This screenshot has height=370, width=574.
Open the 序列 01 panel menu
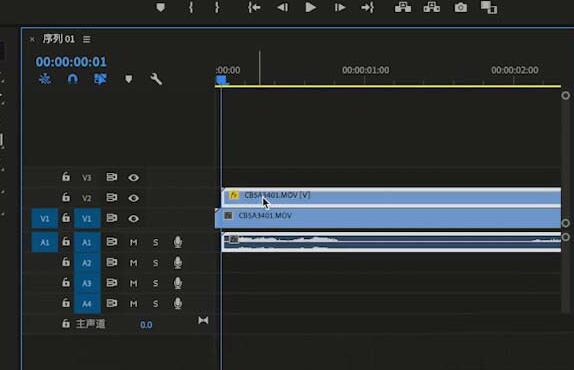click(86, 39)
